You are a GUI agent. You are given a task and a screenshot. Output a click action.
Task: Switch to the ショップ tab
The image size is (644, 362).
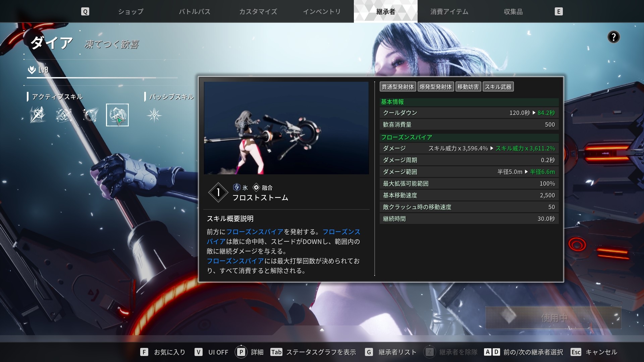click(131, 12)
